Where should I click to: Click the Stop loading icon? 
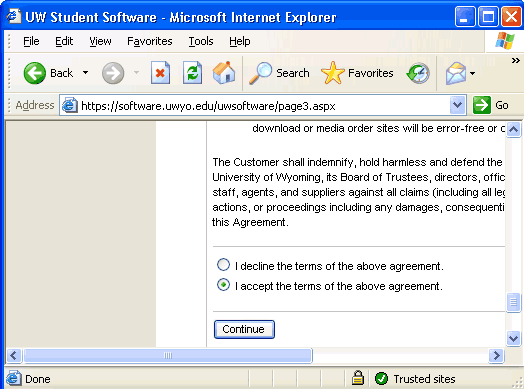point(160,73)
